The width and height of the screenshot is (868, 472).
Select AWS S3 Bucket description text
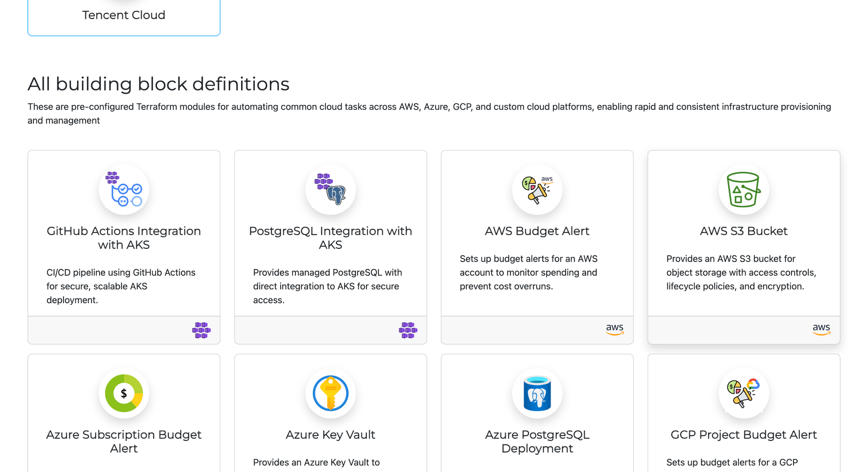point(741,272)
